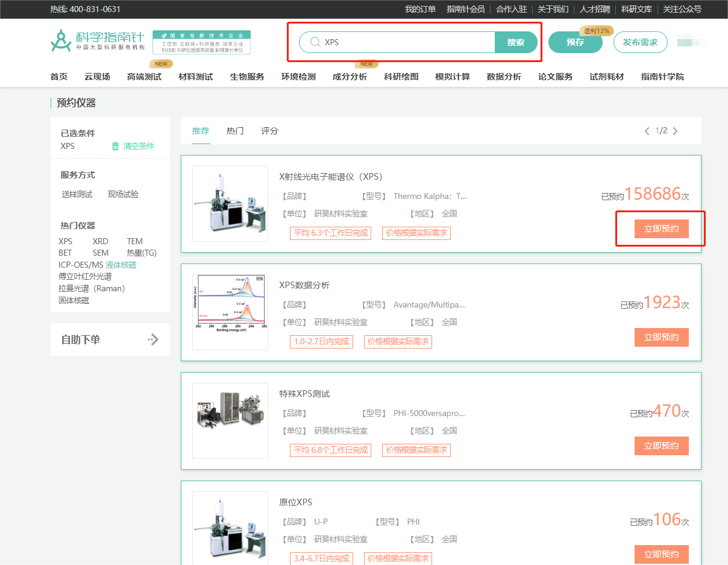The image size is (728, 565).
Task: Open 我的订单 link in top bar
Action: tap(420, 9)
